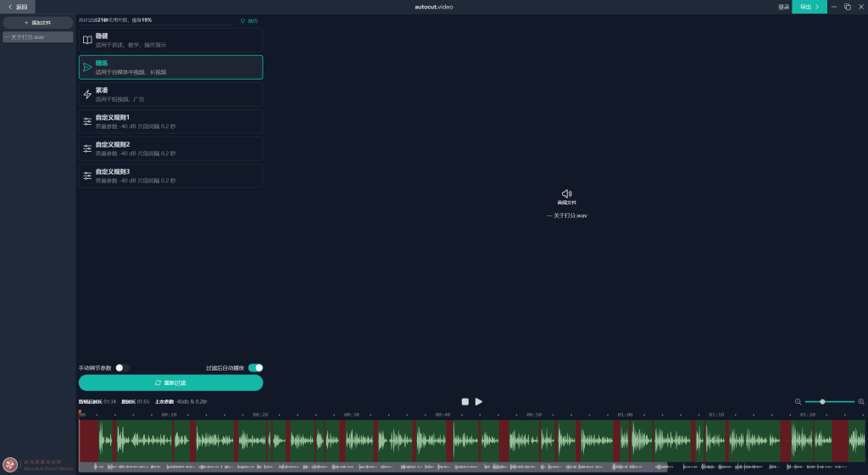
Task: Click the stop playback square icon
Action: coord(465,402)
